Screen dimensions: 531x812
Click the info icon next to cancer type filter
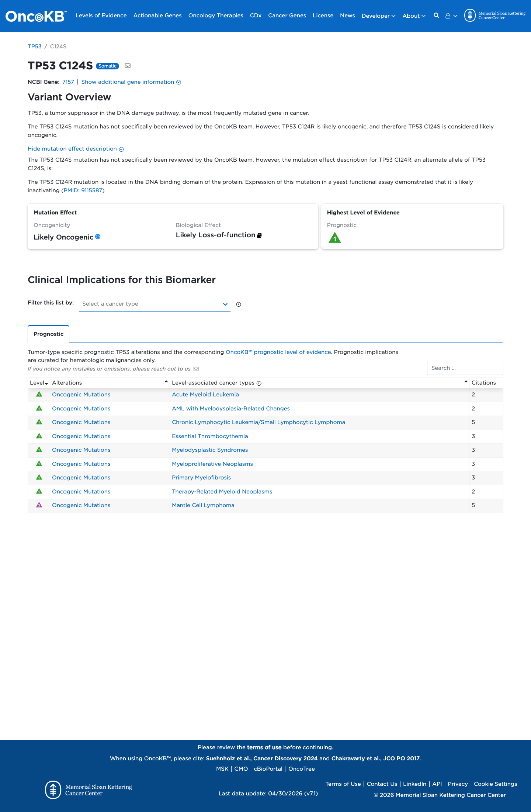point(239,304)
